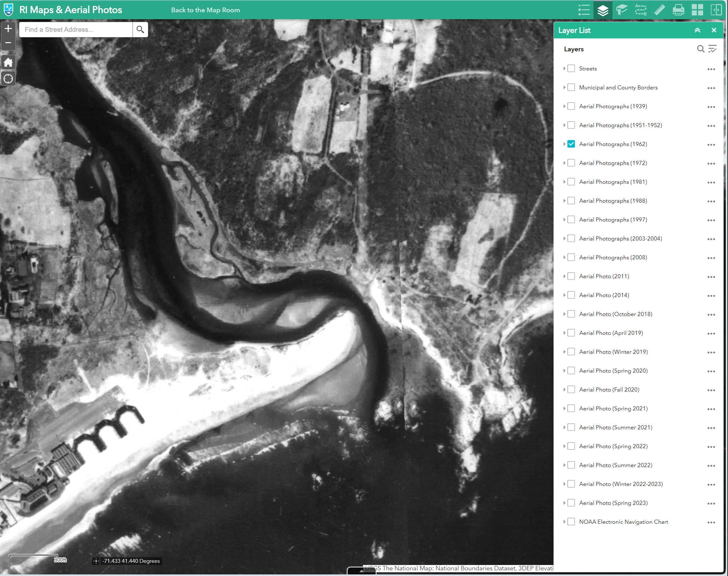Enable the Aerial Photographs (1939) layer
Screen dimensions: 728x576
[571, 106]
